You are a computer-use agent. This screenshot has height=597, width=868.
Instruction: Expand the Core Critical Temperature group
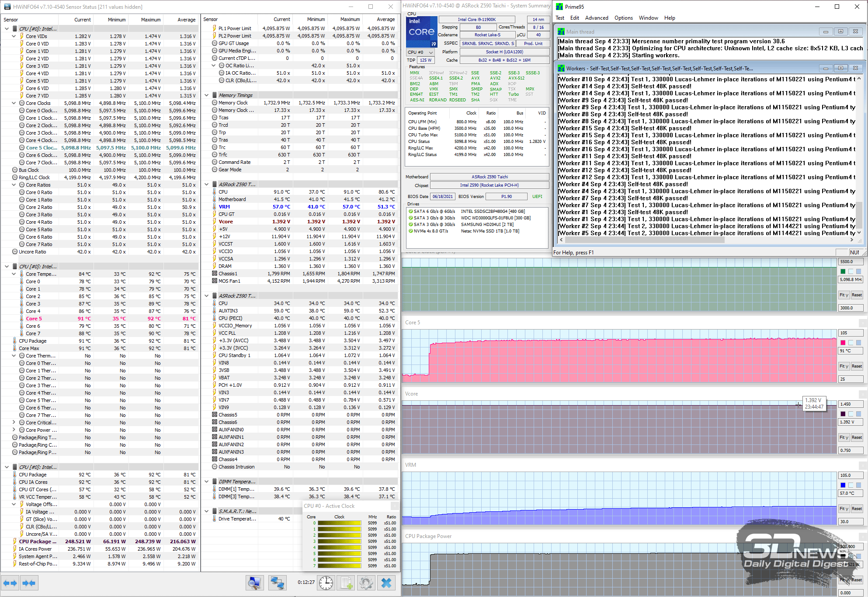14,423
